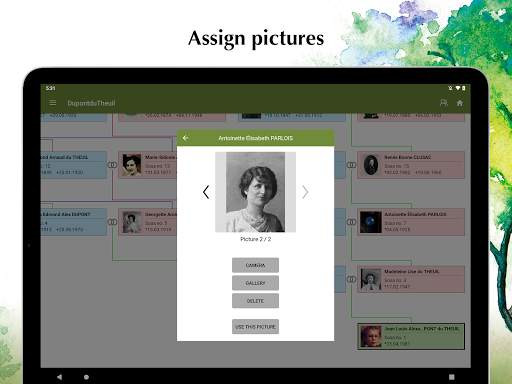Show the previous picture with left chevron
Image resolution: width=512 pixels, height=384 pixels.
coord(206,192)
